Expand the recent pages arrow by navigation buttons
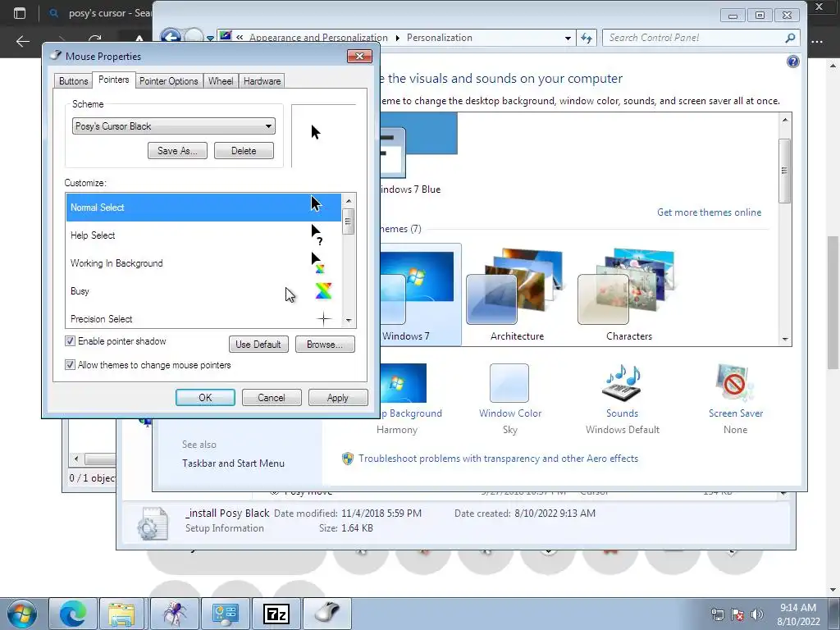This screenshot has width=840, height=630. point(211,39)
